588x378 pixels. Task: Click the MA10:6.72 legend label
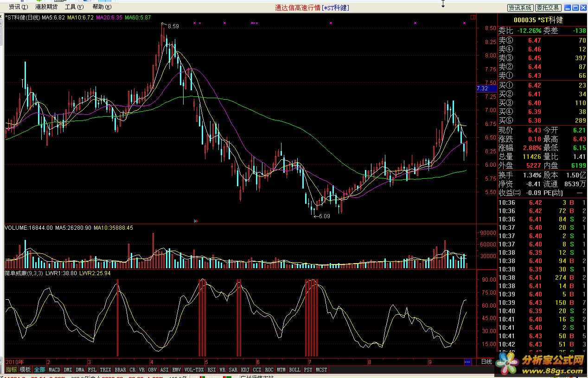click(x=81, y=17)
